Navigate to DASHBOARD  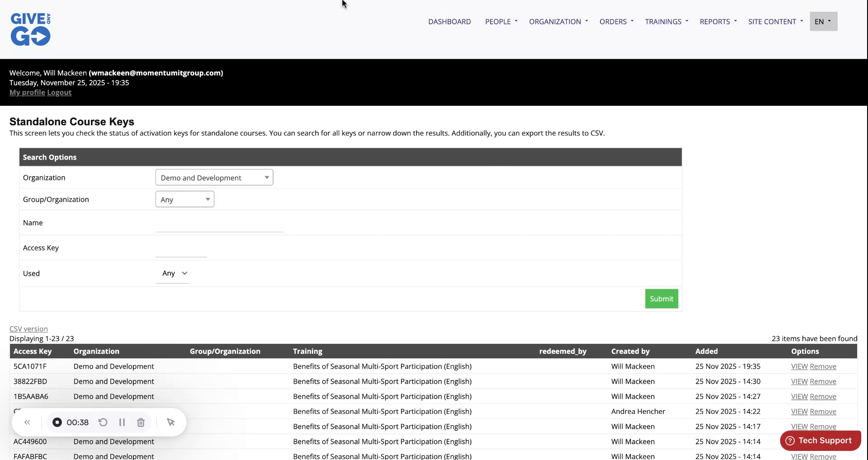click(x=449, y=21)
